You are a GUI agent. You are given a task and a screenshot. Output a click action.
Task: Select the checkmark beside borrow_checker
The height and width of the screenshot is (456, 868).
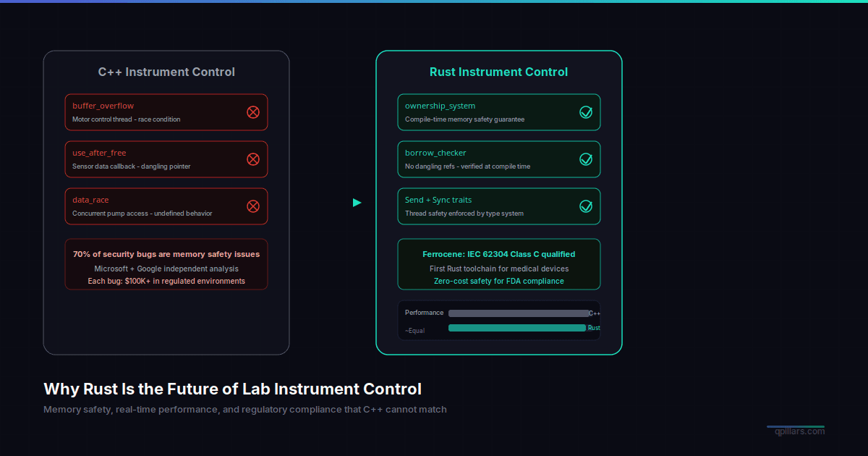[586, 159]
